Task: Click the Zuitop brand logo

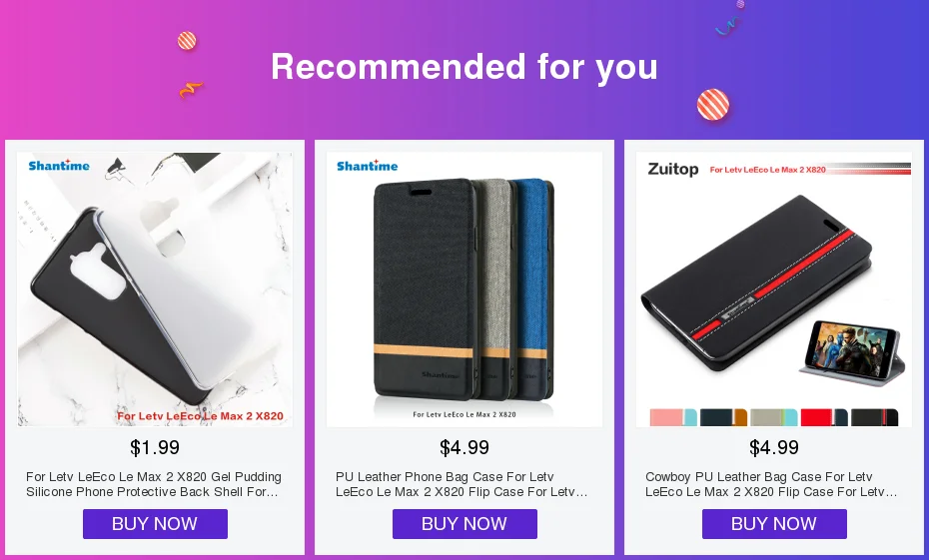Action: [x=673, y=170]
